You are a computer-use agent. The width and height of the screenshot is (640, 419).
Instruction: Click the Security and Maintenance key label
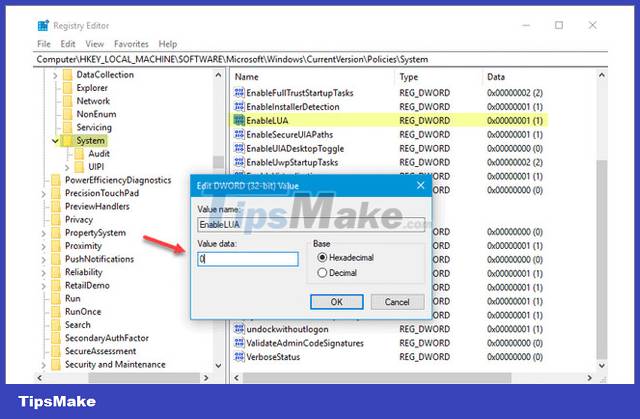[115, 364]
